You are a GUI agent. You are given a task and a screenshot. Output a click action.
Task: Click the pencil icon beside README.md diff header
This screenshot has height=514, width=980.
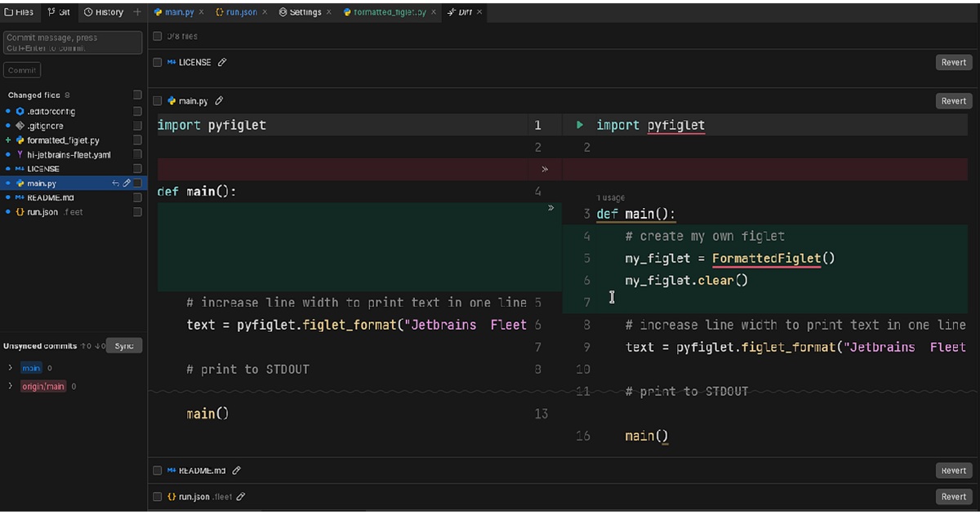[x=237, y=471]
